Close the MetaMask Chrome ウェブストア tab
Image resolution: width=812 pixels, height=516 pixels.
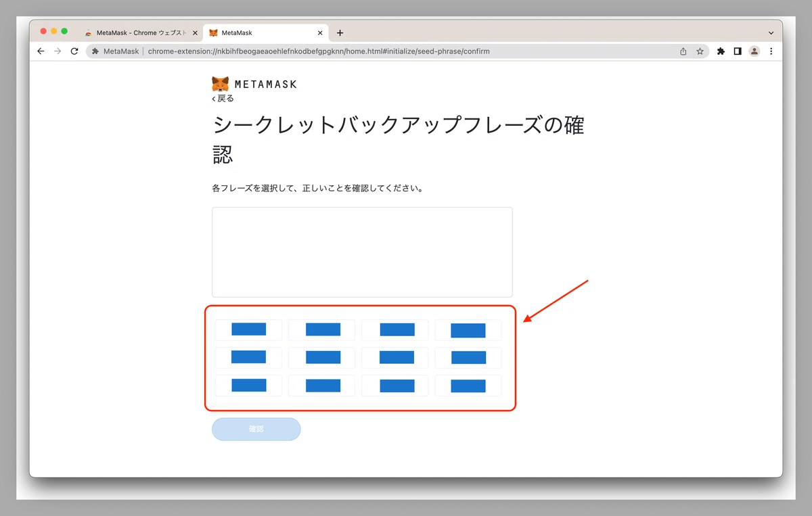pos(195,32)
